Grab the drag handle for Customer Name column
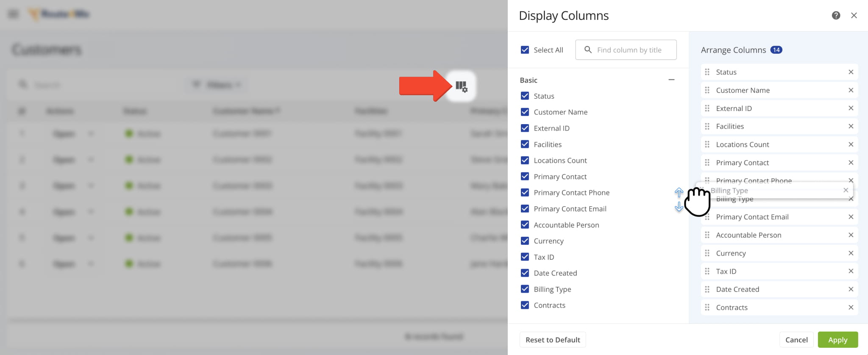This screenshot has height=355, width=868. pyautogui.click(x=707, y=90)
